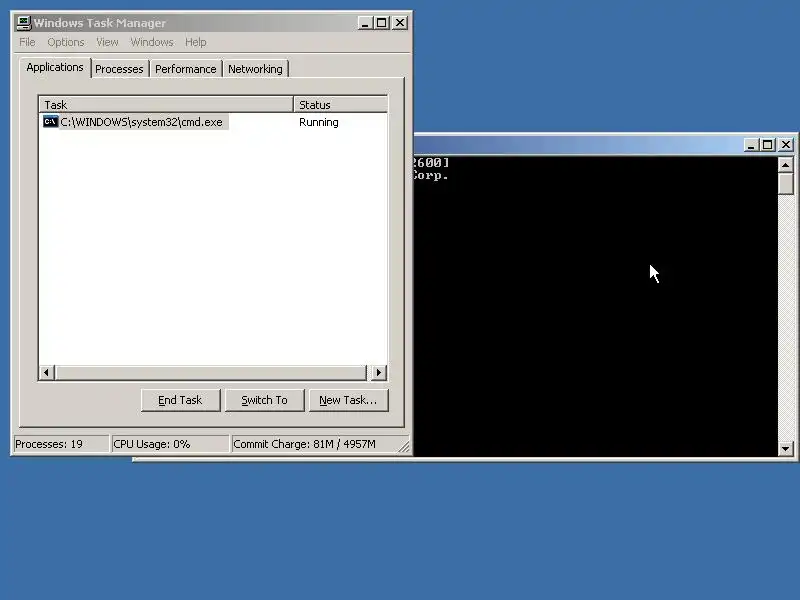This screenshot has height=600, width=800.
Task: Switch to the Applications tab
Action: point(55,67)
